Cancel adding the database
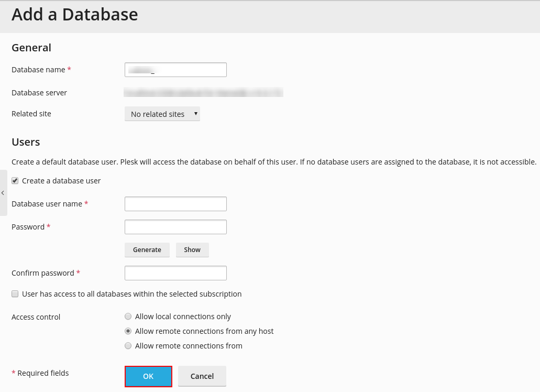Image resolution: width=540 pixels, height=392 pixels. (x=202, y=376)
